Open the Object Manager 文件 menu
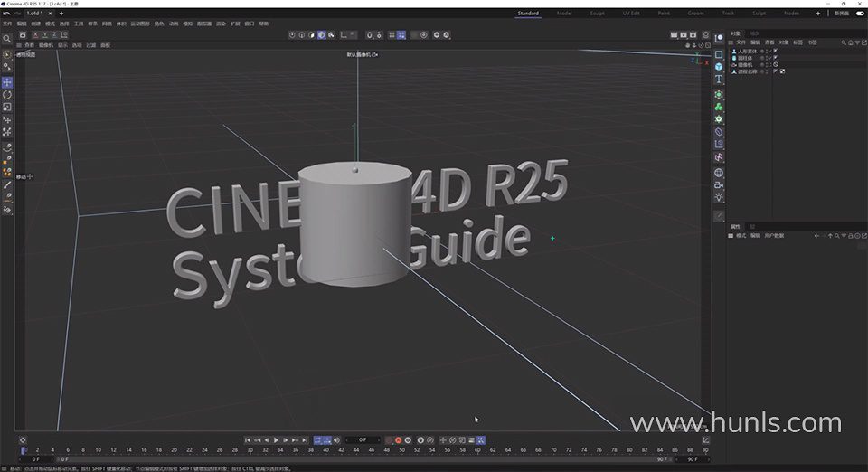This screenshot has width=868, height=472. click(x=741, y=42)
